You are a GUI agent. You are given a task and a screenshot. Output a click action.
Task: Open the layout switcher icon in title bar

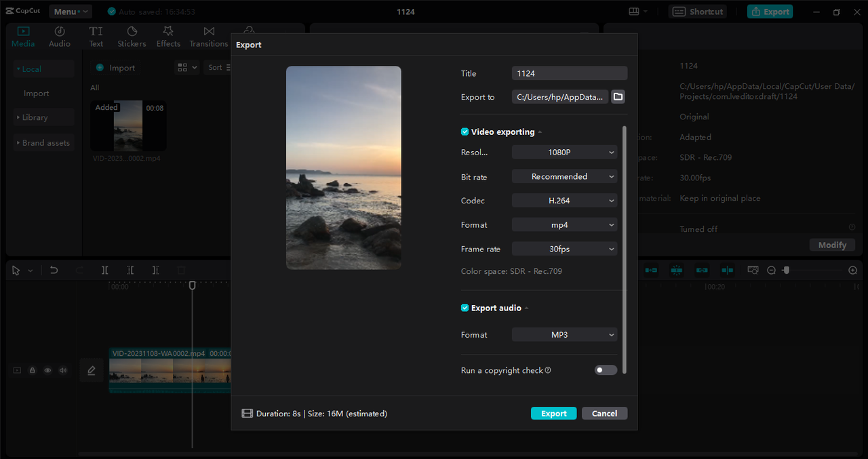click(638, 12)
